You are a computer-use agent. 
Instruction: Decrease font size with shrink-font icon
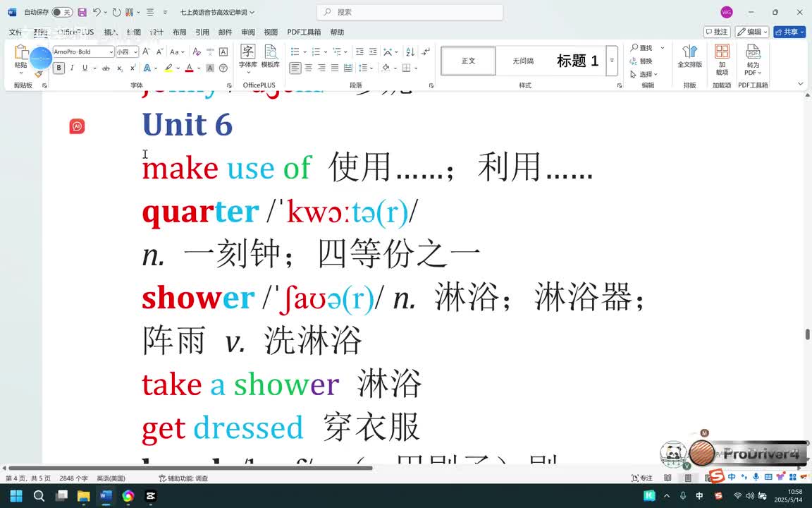159,52
